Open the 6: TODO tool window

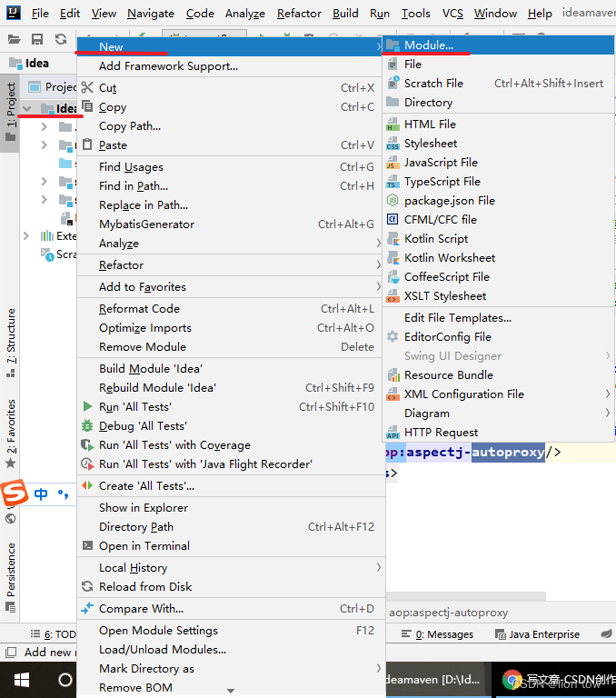coord(54,633)
